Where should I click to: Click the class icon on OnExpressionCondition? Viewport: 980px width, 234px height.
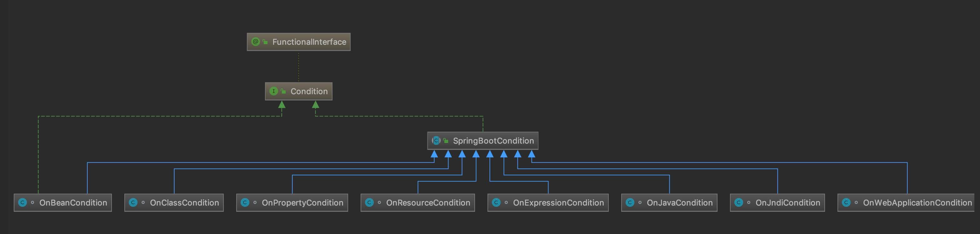point(496,202)
